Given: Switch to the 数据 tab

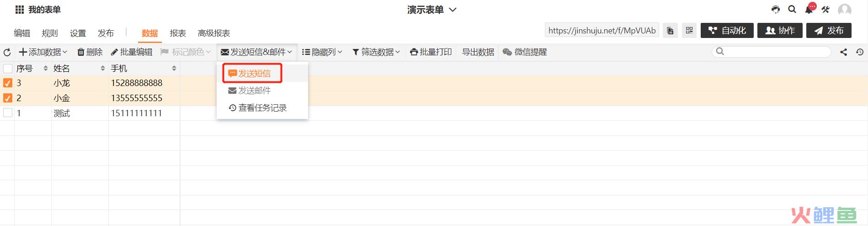Looking at the screenshot, I should point(149,33).
